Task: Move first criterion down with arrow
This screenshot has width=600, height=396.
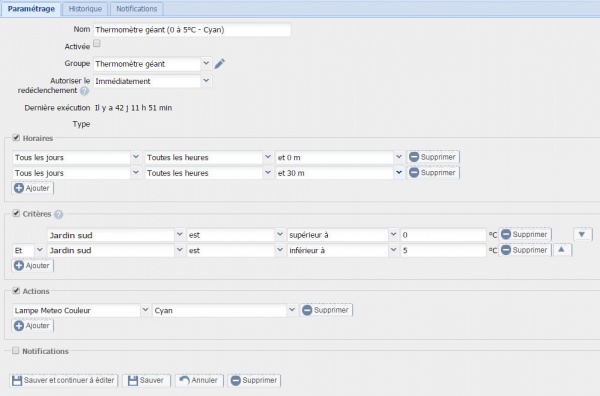Action: [582, 234]
